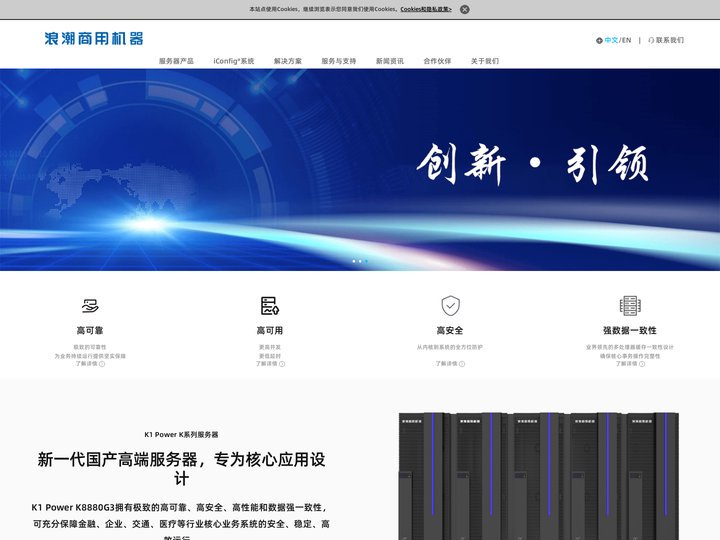720x540 pixels.
Task: Select the second carousel slide dot
Action: 360,261
